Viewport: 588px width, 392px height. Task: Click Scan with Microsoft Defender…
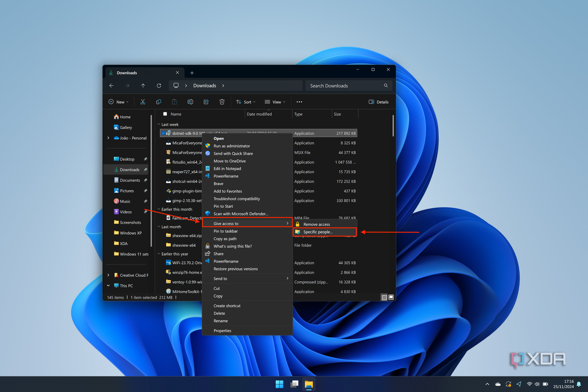pos(247,214)
